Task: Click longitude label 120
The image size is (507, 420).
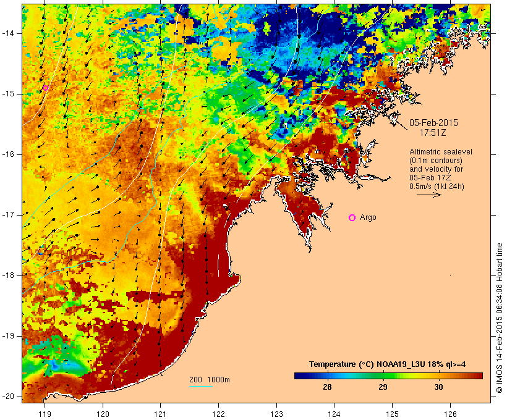Action: tap(103, 414)
